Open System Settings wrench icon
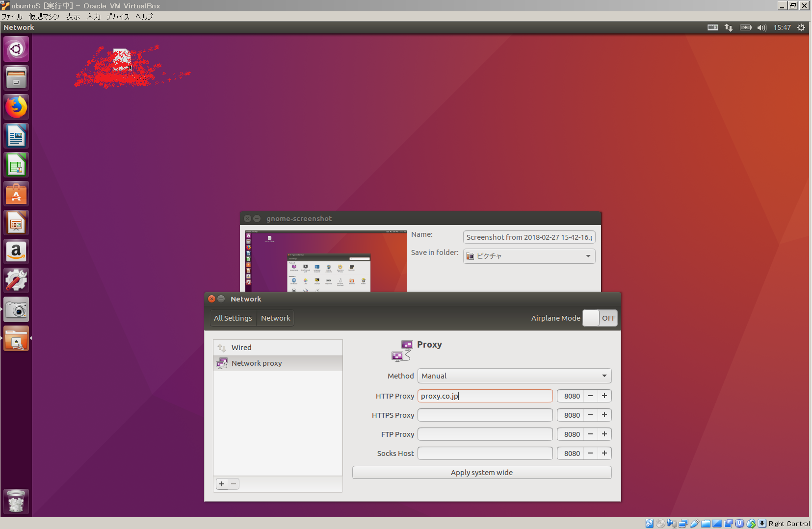The image size is (812, 529). tap(16, 280)
